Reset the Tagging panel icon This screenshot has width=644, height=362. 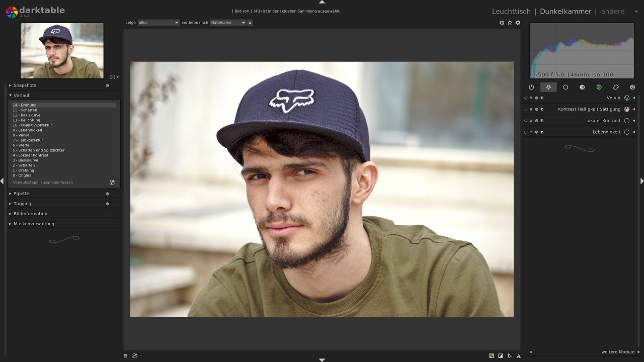click(x=107, y=204)
